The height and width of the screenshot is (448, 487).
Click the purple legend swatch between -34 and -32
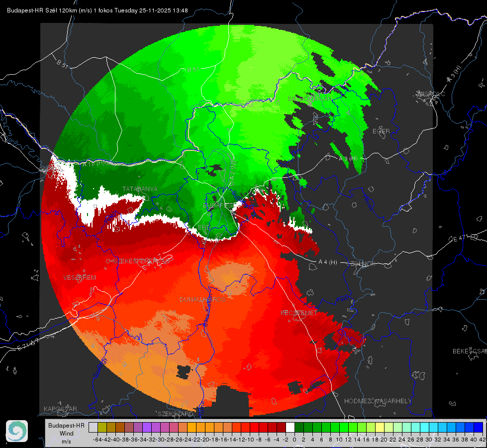pos(147,427)
